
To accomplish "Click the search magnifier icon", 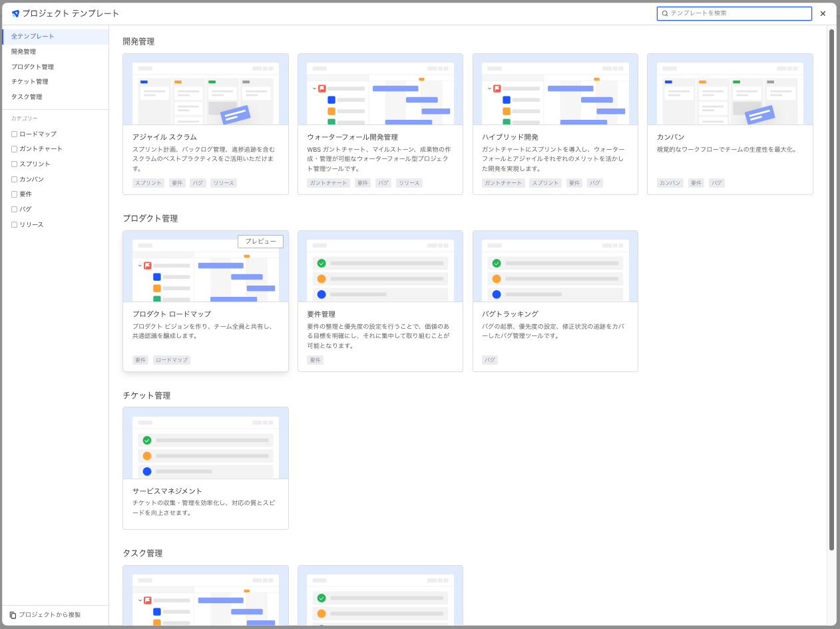I will coord(665,13).
